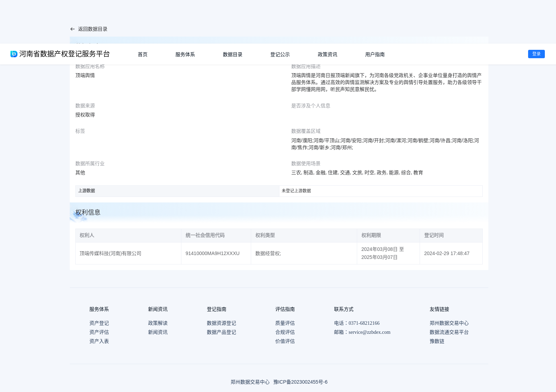Select the 授权取得 data source value
556x392 pixels.
coord(85,115)
